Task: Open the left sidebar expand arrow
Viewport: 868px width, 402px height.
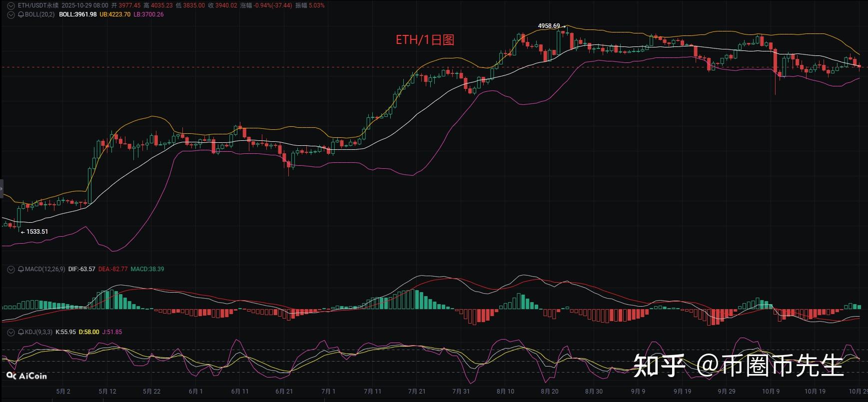Action: pyautogui.click(x=1, y=189)
